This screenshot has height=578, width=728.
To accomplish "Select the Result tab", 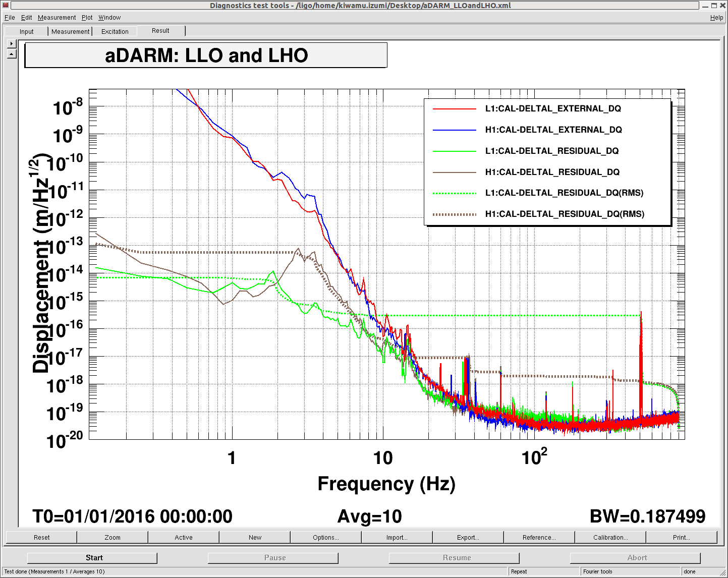I will [x=160, y=31].
